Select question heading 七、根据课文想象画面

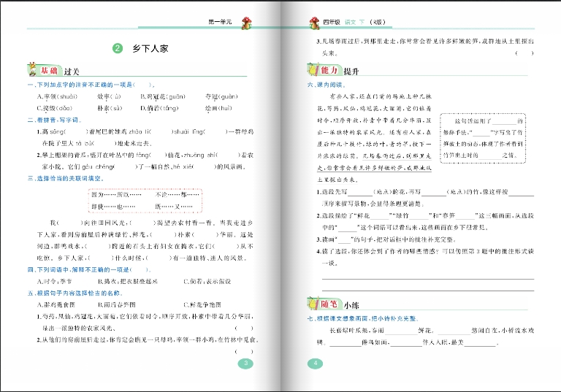(x=363, y=318)
